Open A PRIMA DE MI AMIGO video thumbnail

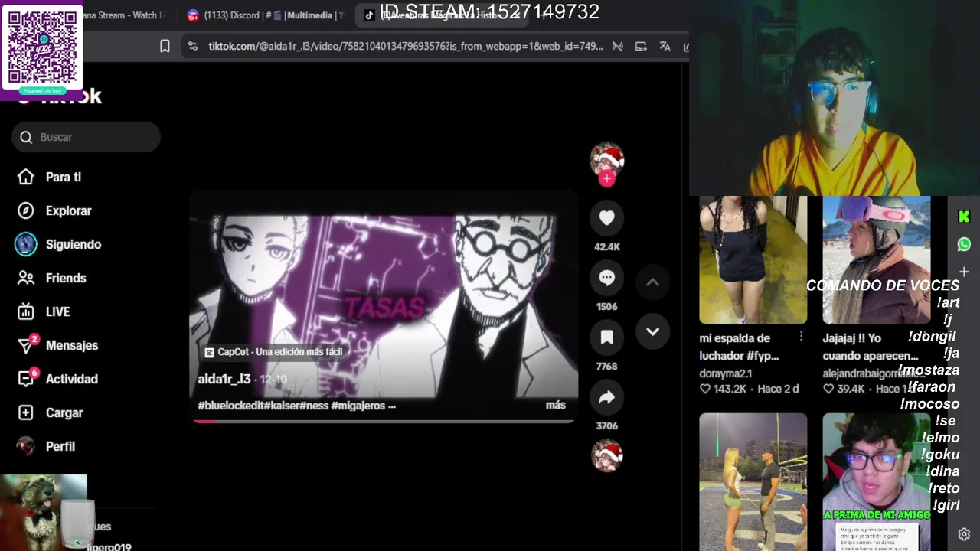click(876, 482)
